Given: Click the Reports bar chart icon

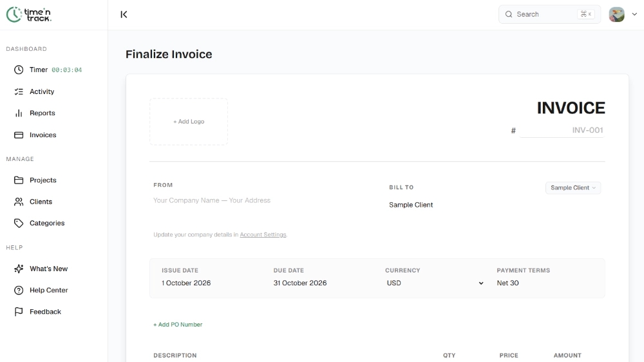Looking at the screenshot, I should click(x=19, y=113).
